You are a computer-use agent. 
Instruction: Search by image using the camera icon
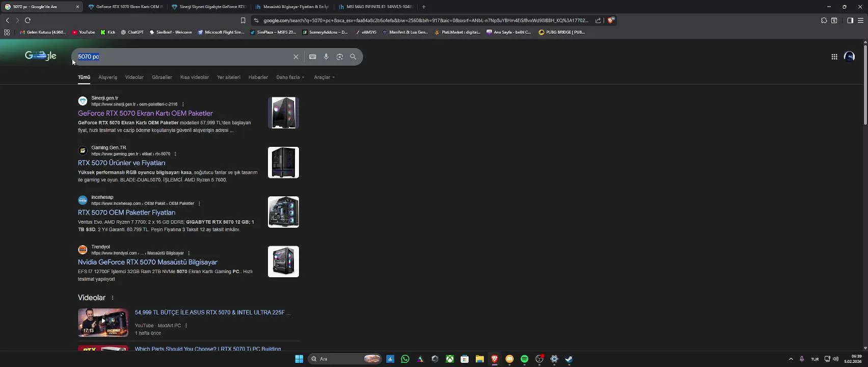click(340, 57)
